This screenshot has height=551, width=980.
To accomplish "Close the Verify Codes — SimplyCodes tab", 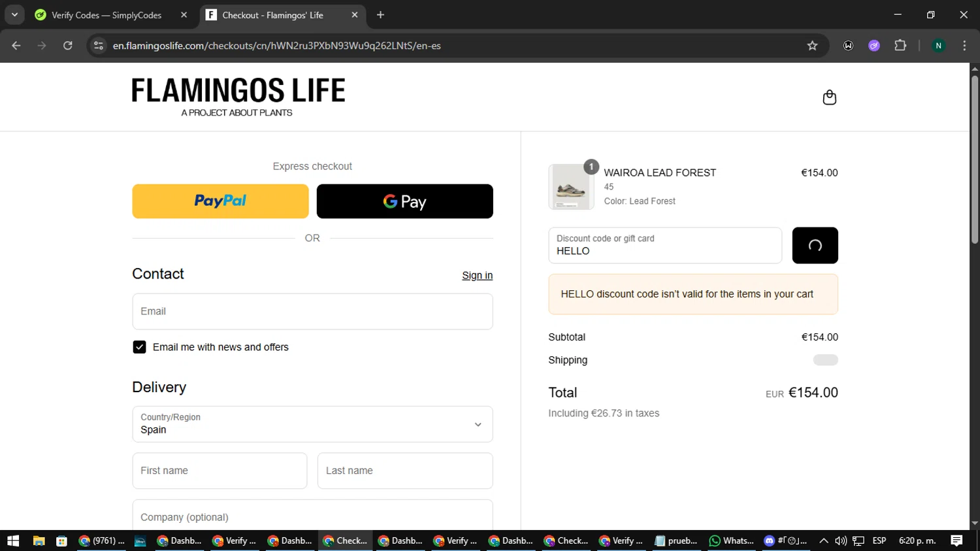I will pyautogui.click(x=184, y=15).
